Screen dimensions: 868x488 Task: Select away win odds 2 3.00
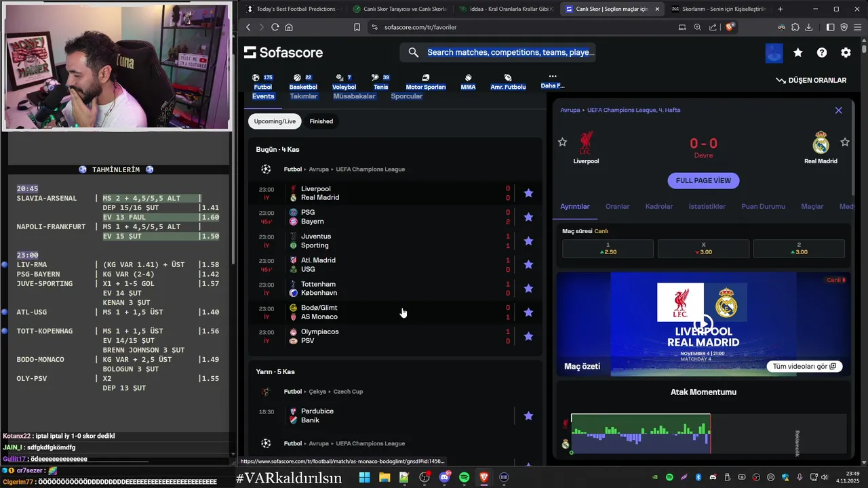pyautogui.click(x=799, y=248)
